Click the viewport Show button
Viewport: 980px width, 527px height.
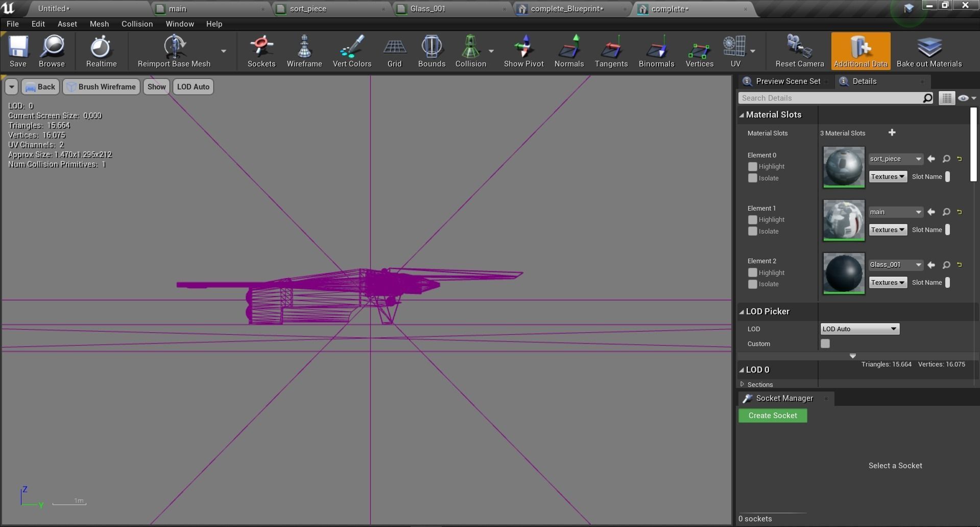[x=156, y=87]
